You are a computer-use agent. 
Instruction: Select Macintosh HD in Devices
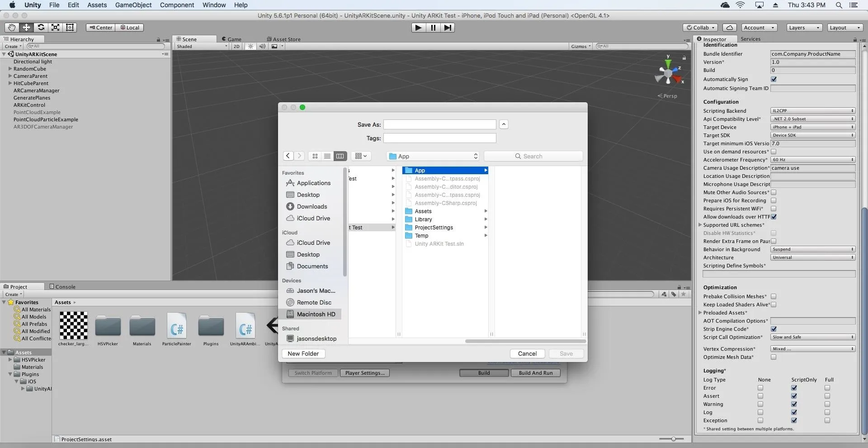click(311, 314)
